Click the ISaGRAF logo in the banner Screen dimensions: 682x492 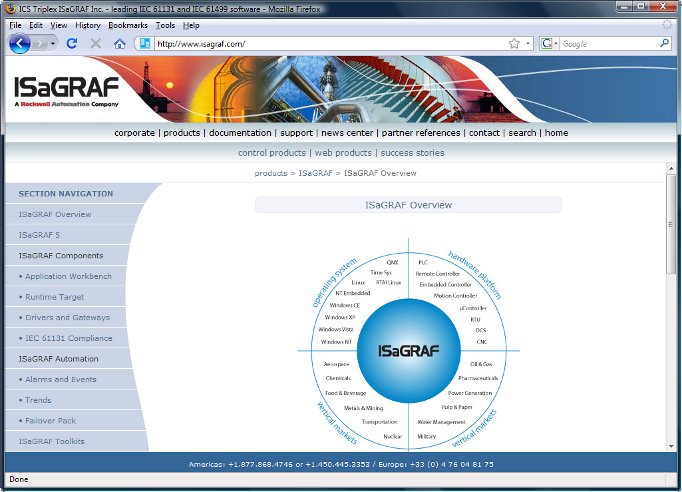[x=66, y=91]
